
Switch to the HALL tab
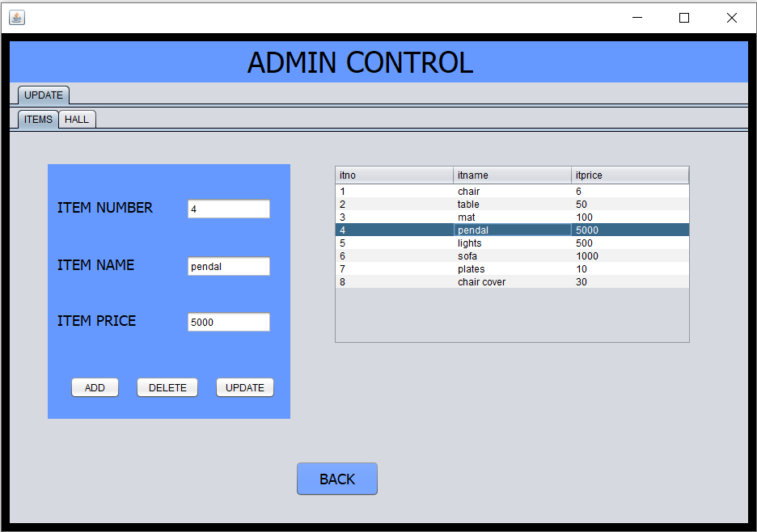[77, 119]
